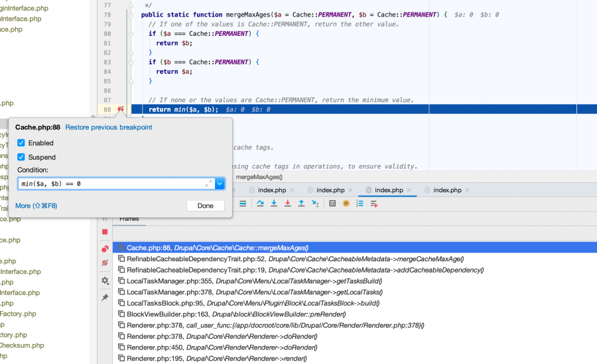Click the pin tab icon in debug sidebar
Viewport: 597px width, 364px height.
tap(105, 298)
